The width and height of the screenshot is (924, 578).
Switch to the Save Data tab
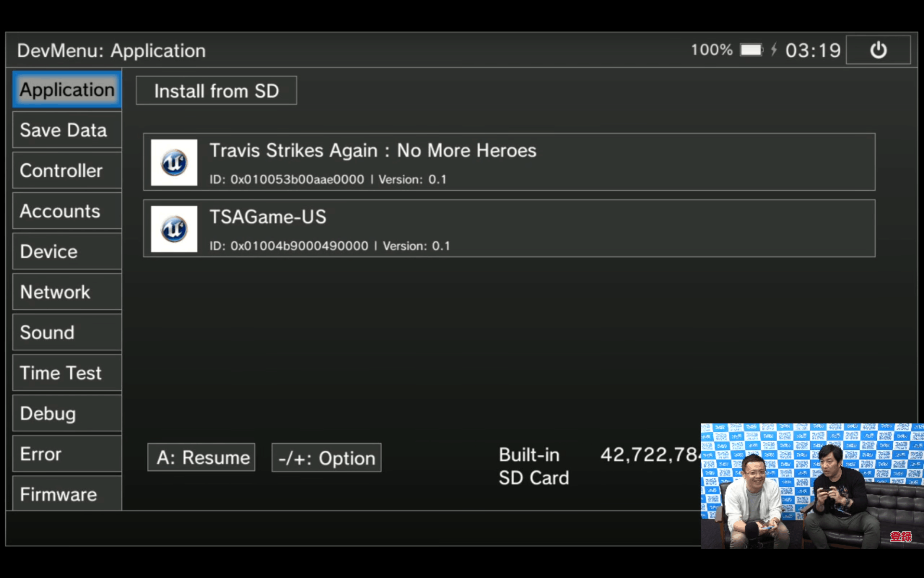(67, 130)
